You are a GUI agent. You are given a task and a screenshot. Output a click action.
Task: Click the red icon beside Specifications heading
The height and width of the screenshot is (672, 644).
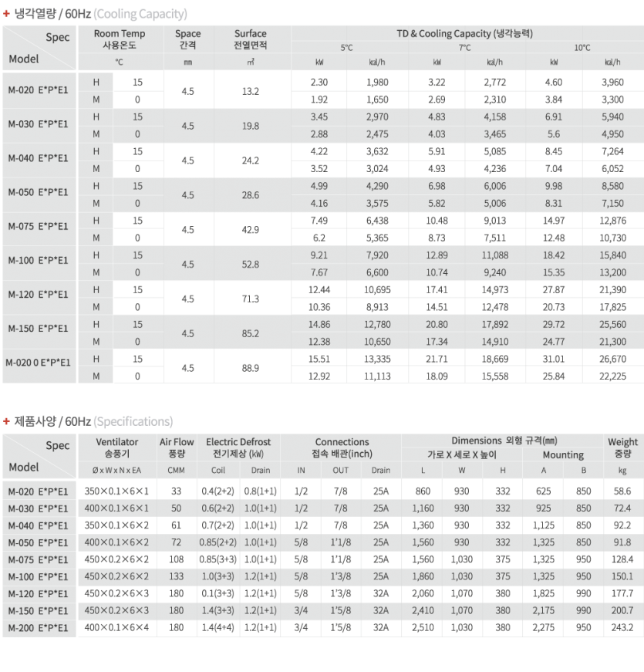pos(7,421)
